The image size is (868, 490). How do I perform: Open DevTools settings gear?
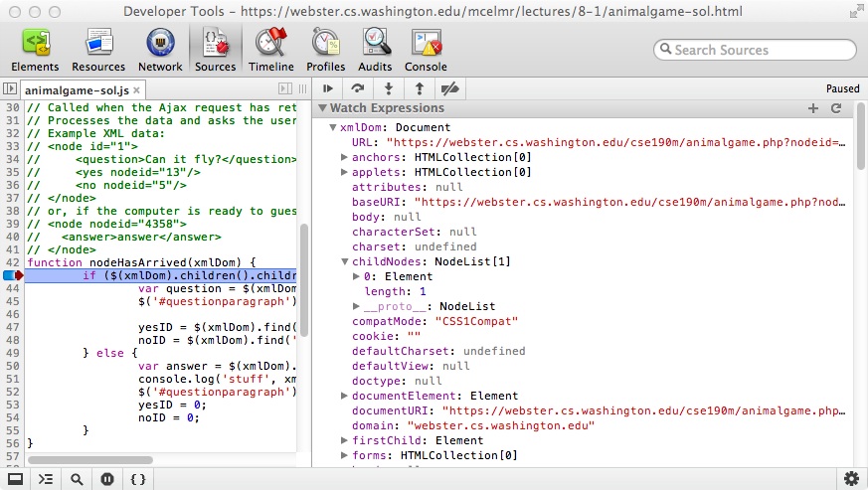[851, 479]
